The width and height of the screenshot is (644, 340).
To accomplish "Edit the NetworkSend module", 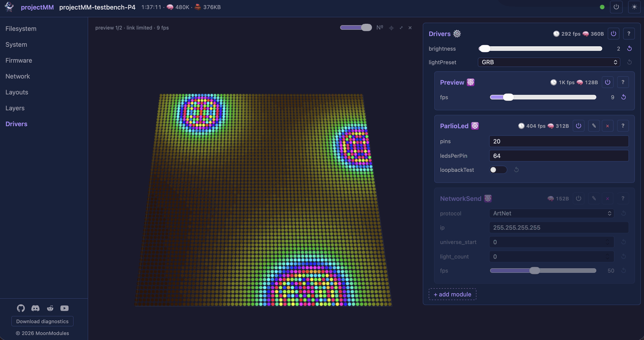I will coord(594,198).
